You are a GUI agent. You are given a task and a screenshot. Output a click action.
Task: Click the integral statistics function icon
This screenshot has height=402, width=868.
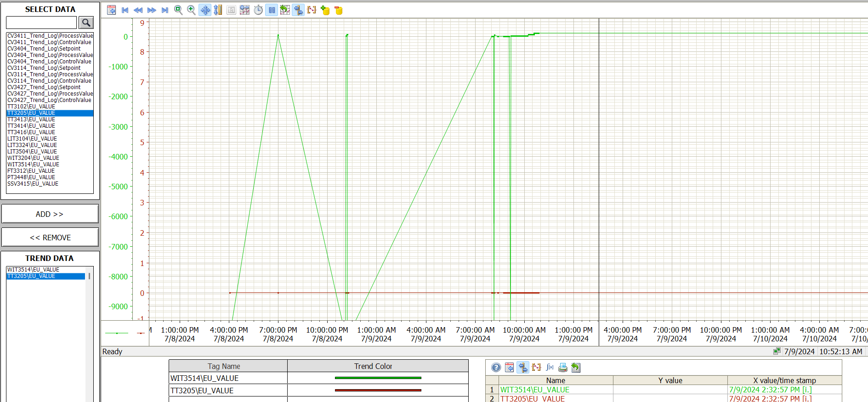tap(550, 367)
